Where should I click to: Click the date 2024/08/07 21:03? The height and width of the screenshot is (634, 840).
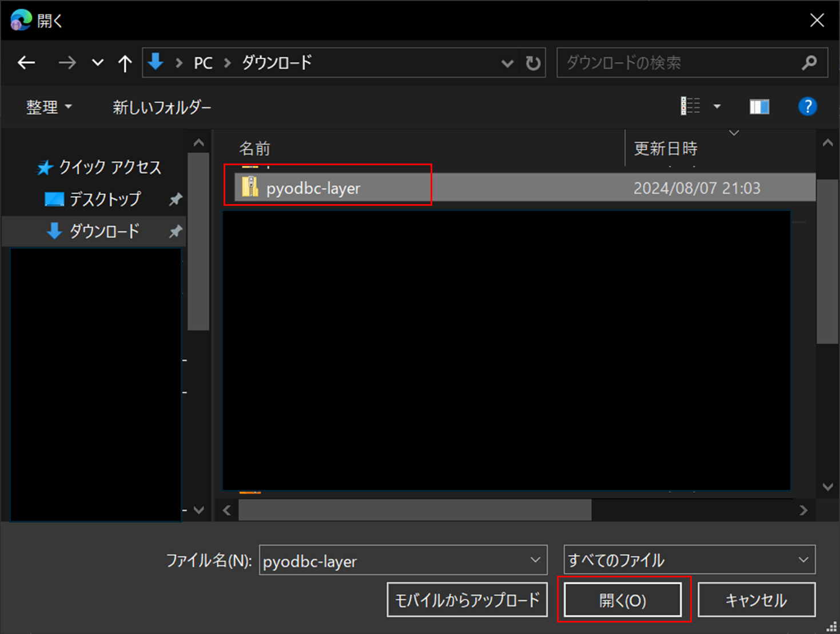697,188
